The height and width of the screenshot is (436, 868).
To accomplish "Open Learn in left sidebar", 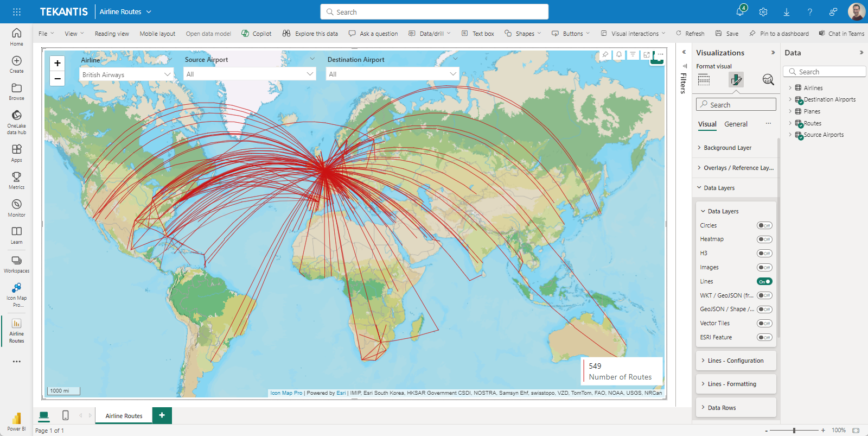I will [x=16, y=236].
